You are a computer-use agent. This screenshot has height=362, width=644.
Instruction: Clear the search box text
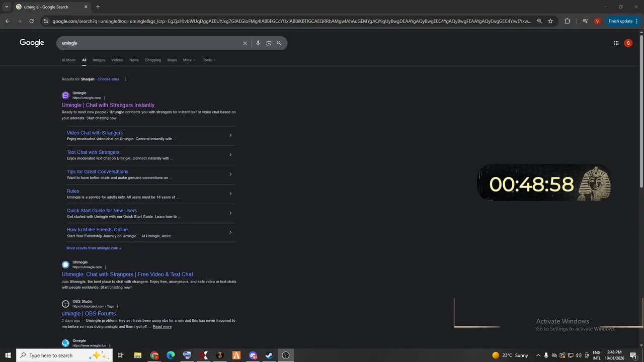click(x=245, y=43)
